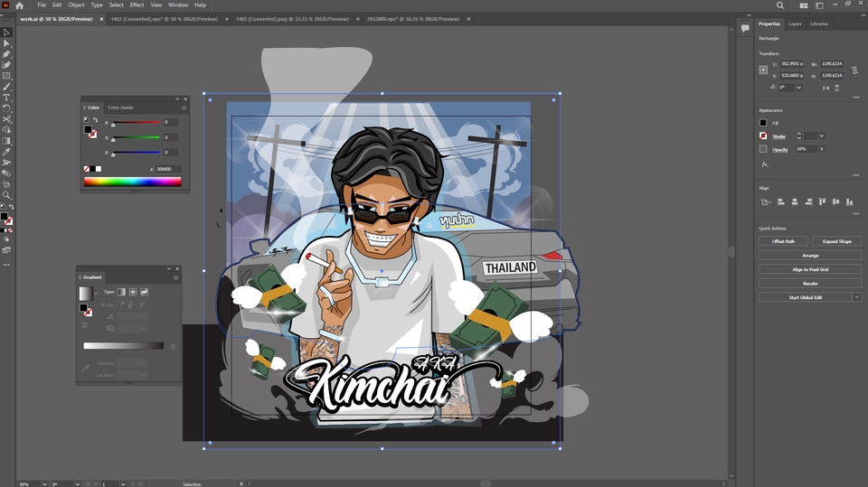The image size is (868, 487).
Task: Pick the Type tool in the toolbar
Action: [6, 98]
